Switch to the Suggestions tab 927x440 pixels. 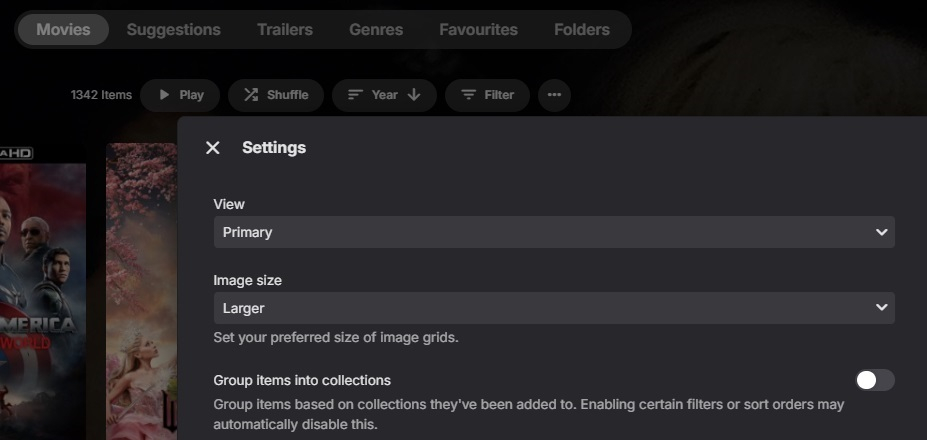tap(173, 29)
